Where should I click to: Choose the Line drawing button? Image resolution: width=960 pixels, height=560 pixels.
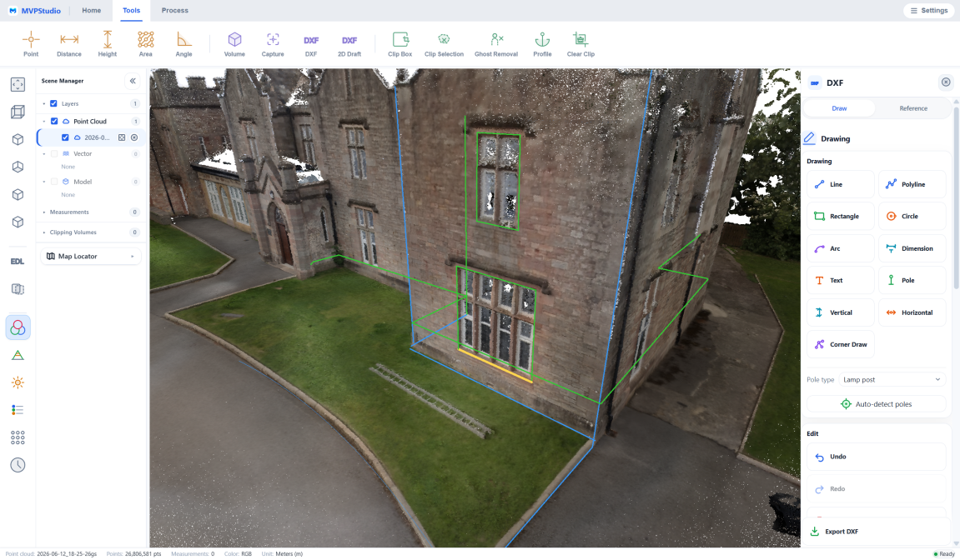click(840, 184)
